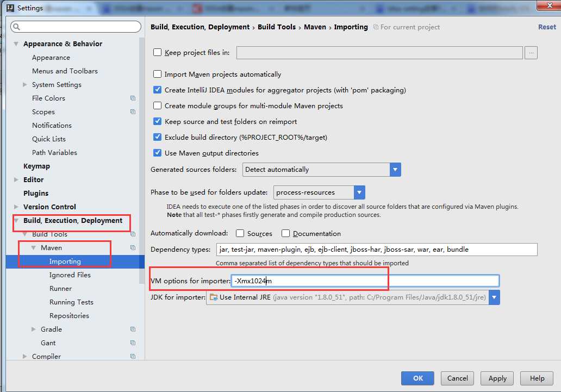Expand System Settings node
The height and width of the screenshot is (392, 561).
[x=24, y=84]
